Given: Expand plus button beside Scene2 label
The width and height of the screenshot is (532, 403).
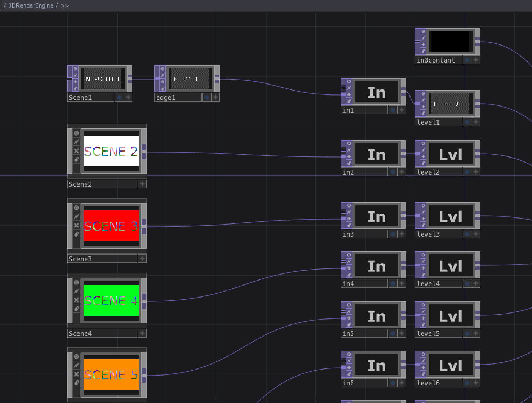Looking at the screenshot, I should coord(142,184).
